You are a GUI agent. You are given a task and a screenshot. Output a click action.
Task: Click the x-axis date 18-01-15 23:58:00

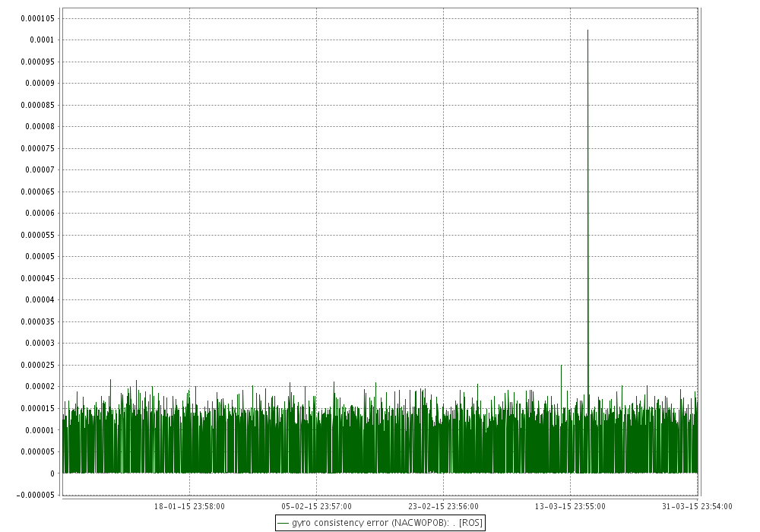189,506
